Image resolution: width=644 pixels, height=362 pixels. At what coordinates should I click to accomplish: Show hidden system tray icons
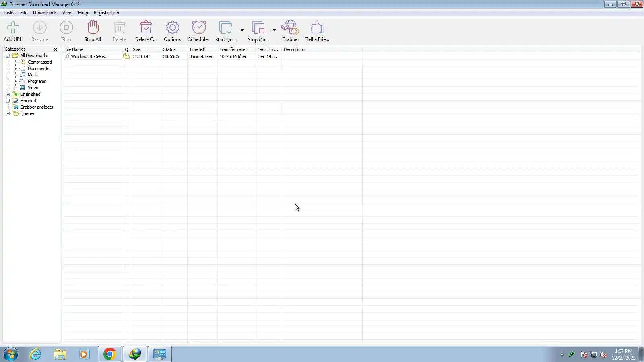tap(562, 354)
